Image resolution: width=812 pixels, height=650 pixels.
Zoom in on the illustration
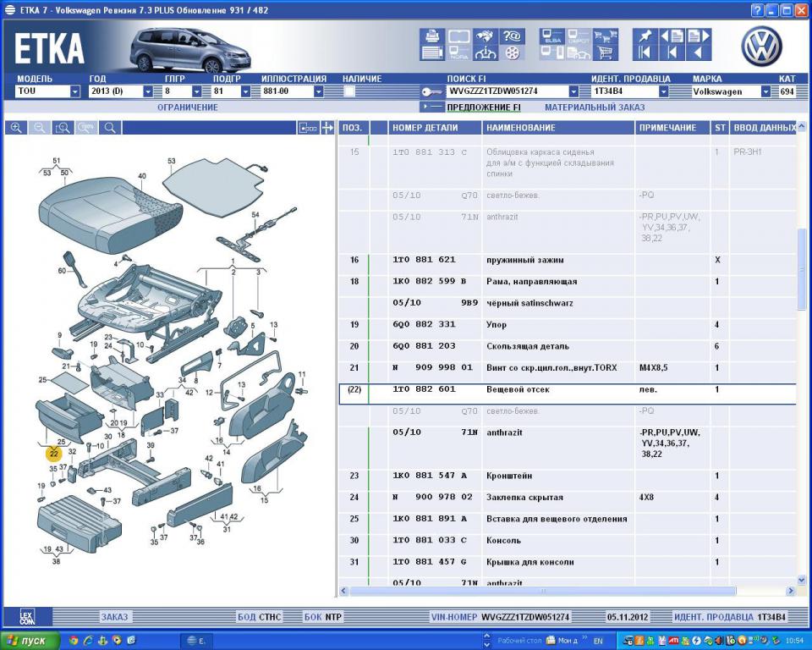pyautogui.click(x=16, y=128)
